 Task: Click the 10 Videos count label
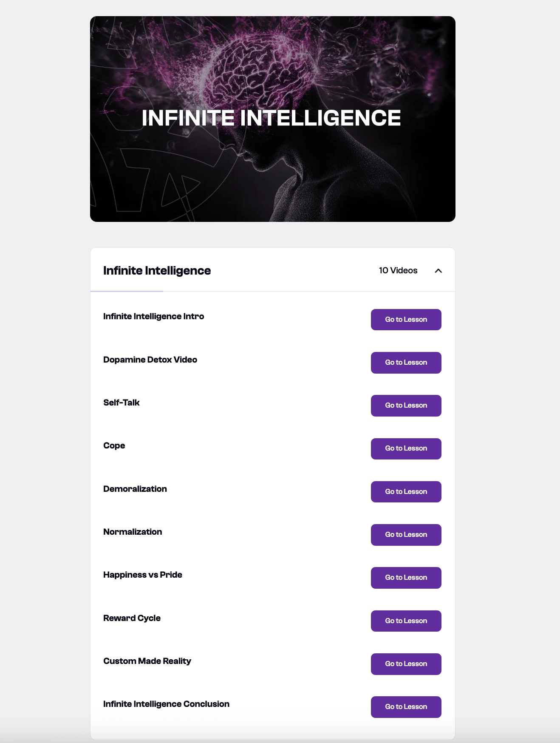398,270
